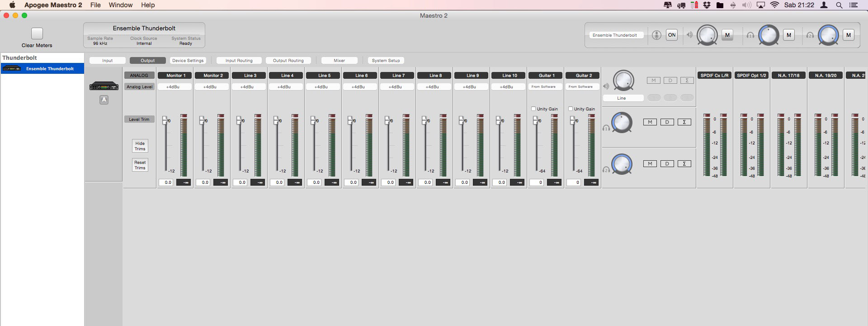Viewport: 868px width, 326px height.
Task: Open Spotlight search in the menu bar
Action: tap(839, 5)
